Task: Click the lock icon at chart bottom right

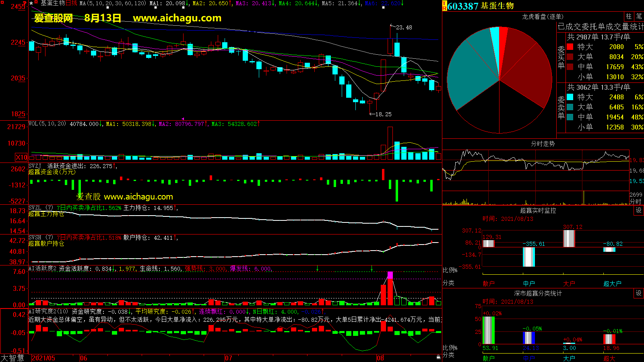Action: (438, 357)
